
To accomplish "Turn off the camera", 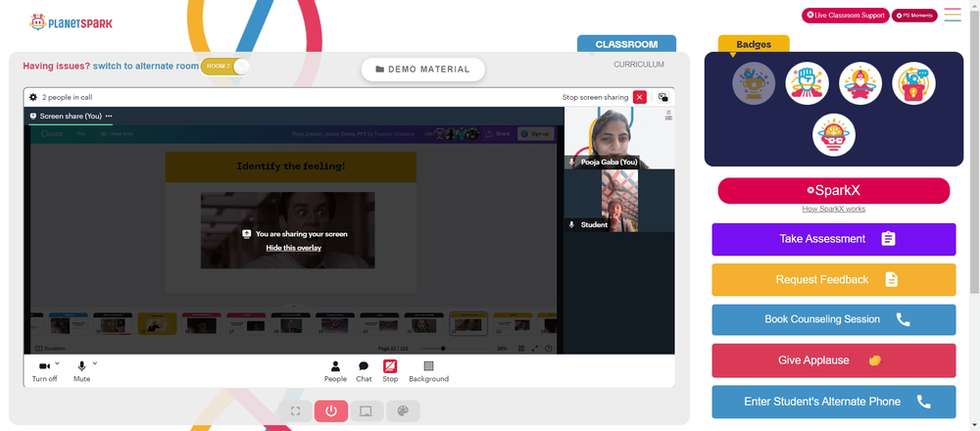I will coord(44,371).
